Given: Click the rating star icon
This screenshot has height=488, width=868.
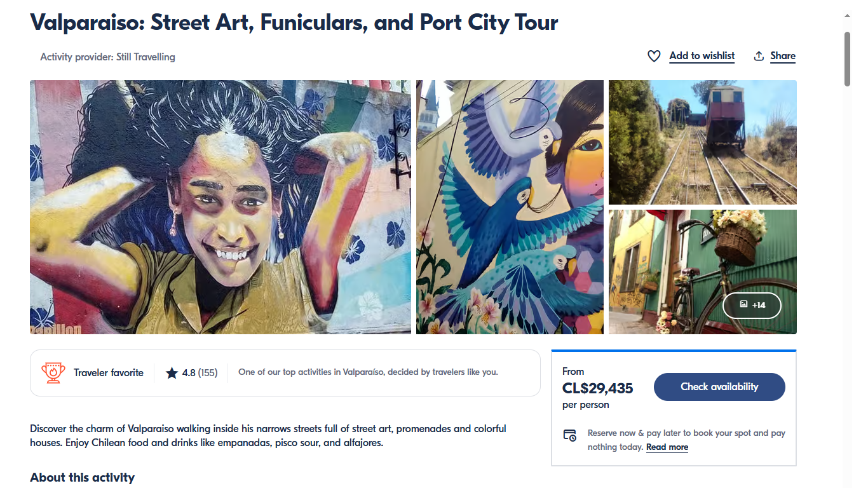Looking at the screenshot, I should click(172, 373).
